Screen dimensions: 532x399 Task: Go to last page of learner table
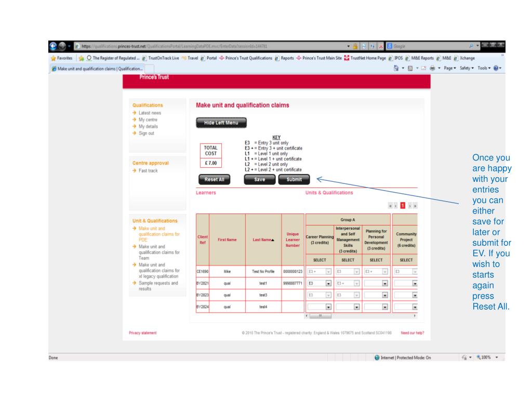pos(415,206)
